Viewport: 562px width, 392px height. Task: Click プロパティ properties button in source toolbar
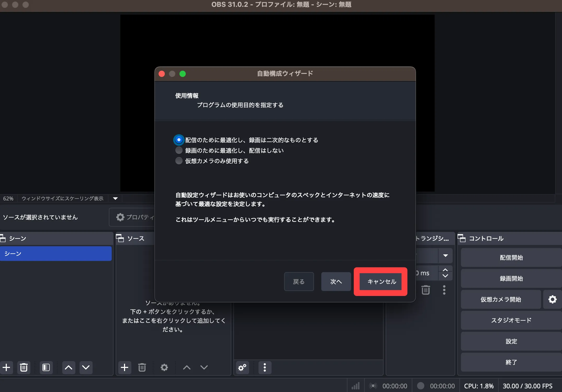tap(132, 217)
